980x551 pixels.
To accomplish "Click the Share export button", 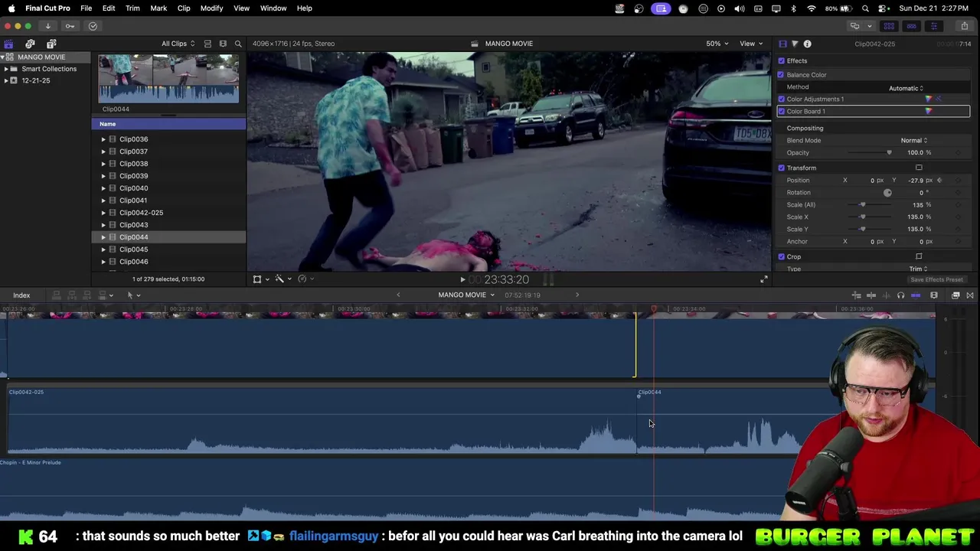I will pyautogui.click(x=964, y=26).
